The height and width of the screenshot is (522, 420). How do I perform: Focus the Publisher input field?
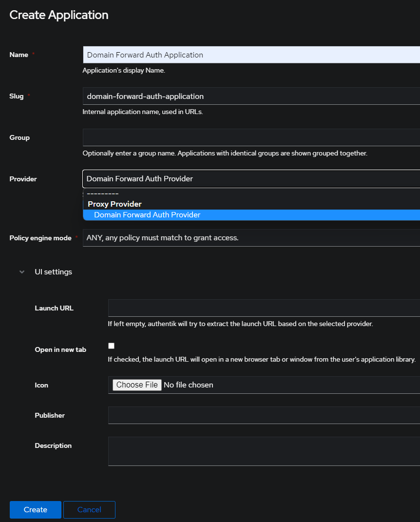pos(264,415)
